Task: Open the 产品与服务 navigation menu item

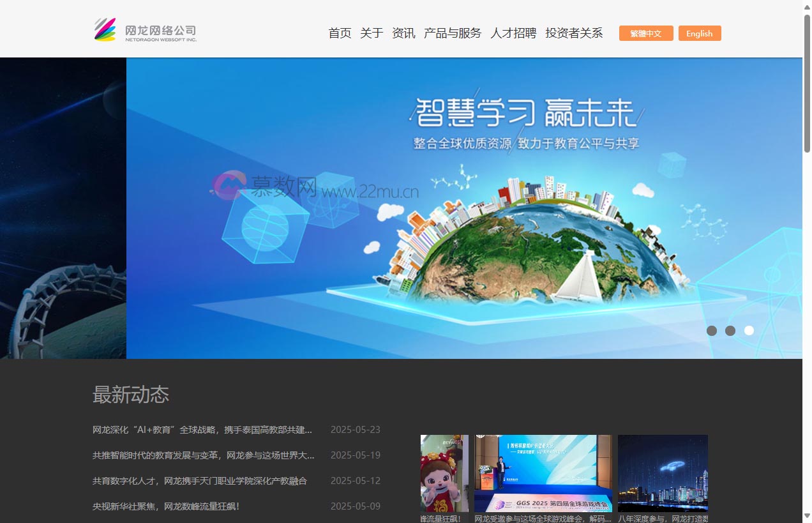Action: (x=453, y=33)
